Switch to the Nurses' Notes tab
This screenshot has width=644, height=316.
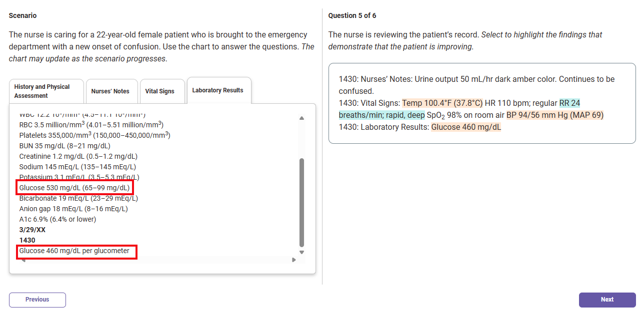111,91
